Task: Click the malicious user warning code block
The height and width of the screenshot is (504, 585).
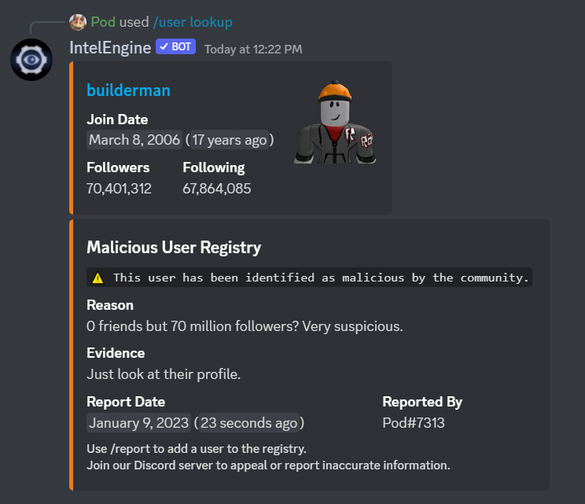Action: (309, 278)
